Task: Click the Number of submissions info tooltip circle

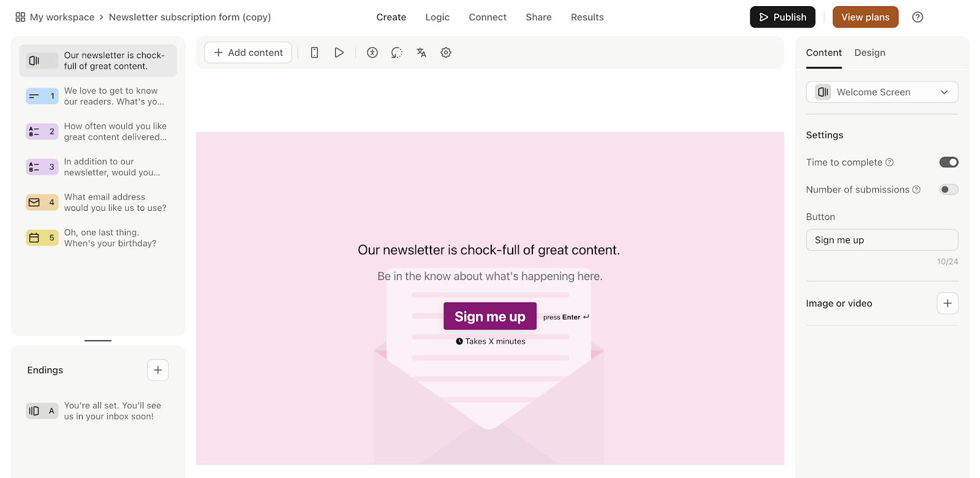Action: pyautogui.click(x=916, y=189)
